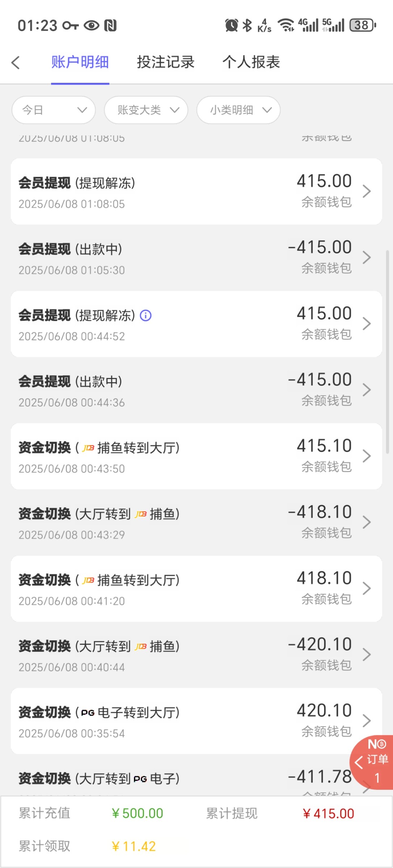Viewport: 393px width, 868px height.
Task: Open the floating 订单 order bubble
Action: point(373,762)
